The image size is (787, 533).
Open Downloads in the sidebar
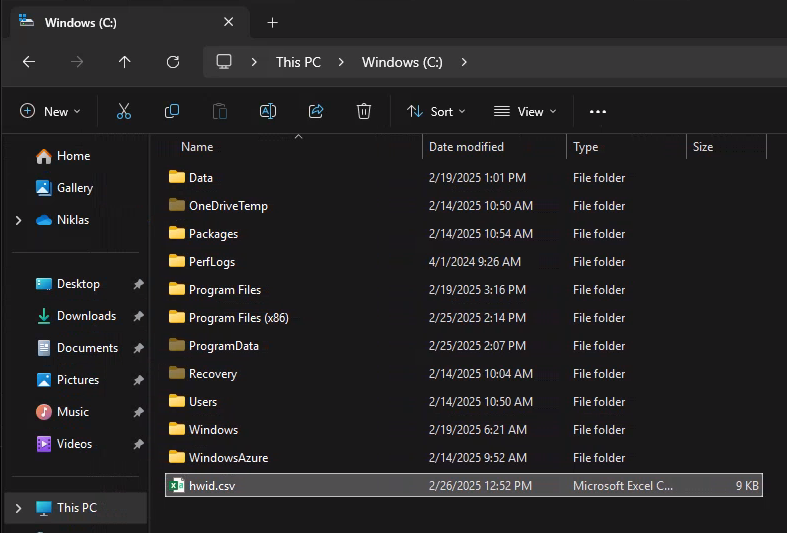pos(86,316)
